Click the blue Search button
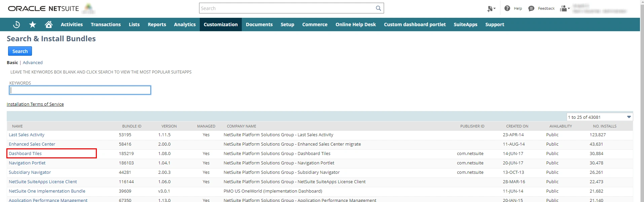This screenshot has height=202, width=644. [20, 51]
